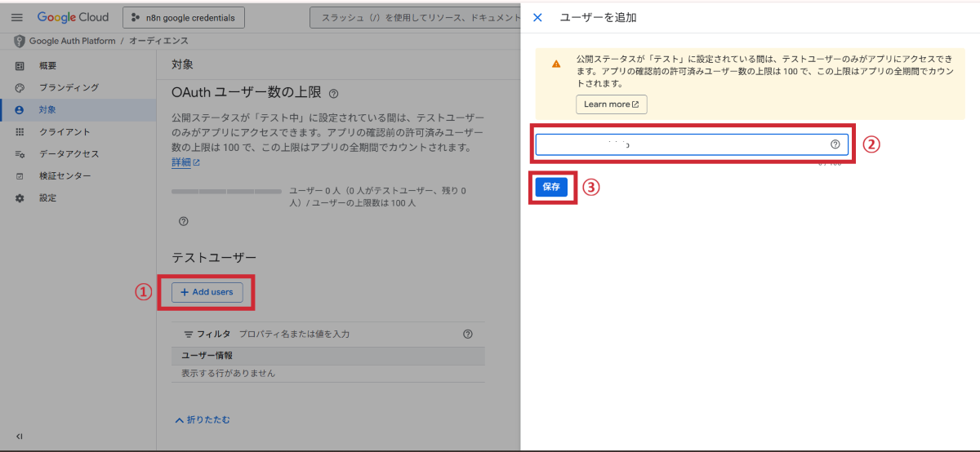Close the ユーザーを追加 panel
This screenshot has width=980, height=452.
(x=537, y=17)
